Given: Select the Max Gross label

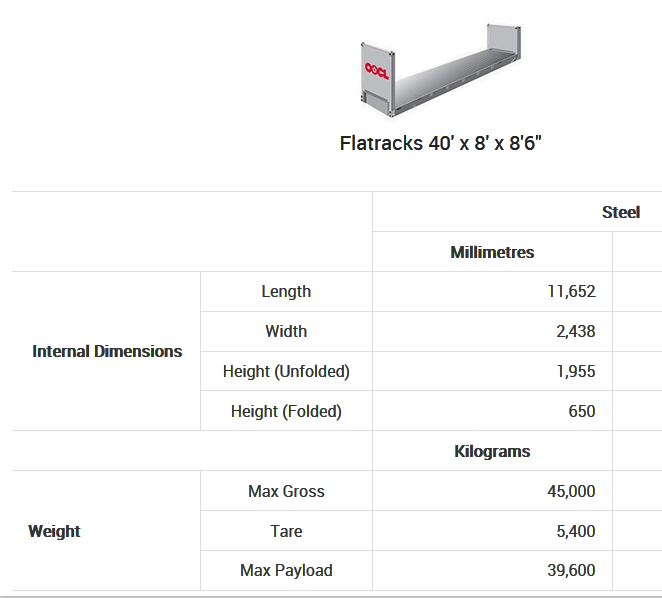Looking at the screenshot, I should coord(286,491).
